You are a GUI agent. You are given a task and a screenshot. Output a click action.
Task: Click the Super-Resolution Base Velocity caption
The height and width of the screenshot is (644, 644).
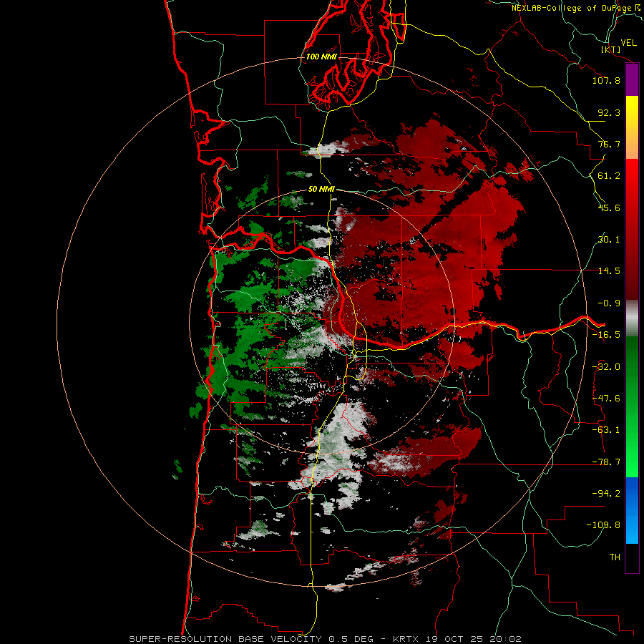click(x=326, y=639)
